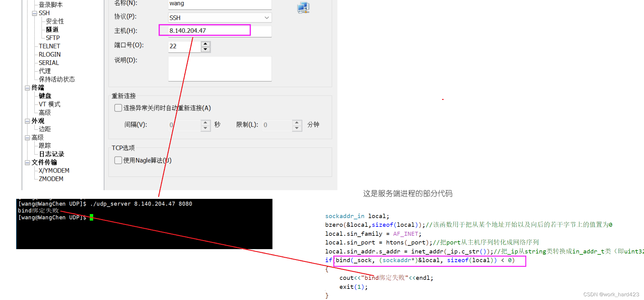Click the code line local.sin_family = AF_INET;
Viewport: 644px width, 300px height.
click(x=373, y=234)
